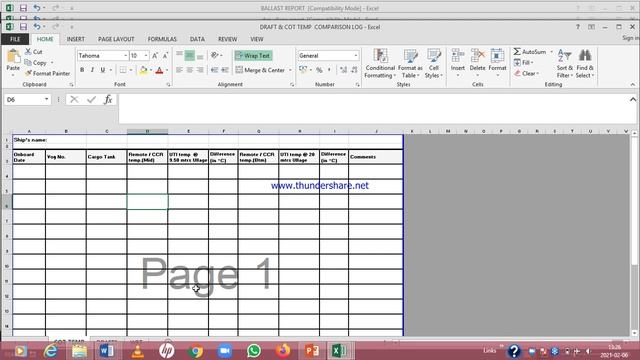Open Google Chrome from the taskbar

coord(196,351)
